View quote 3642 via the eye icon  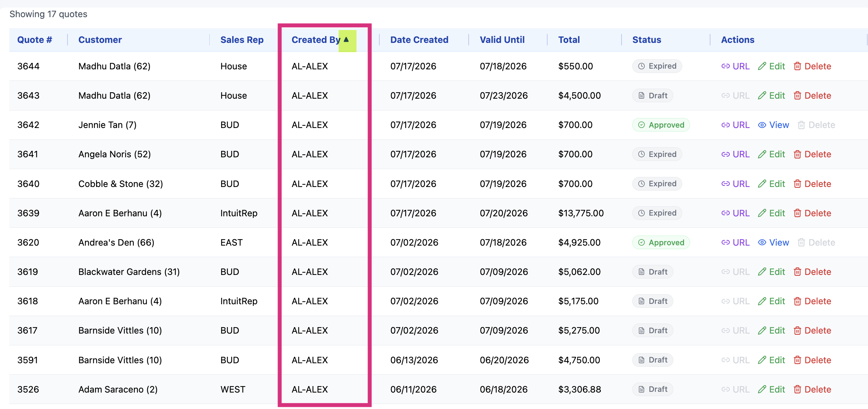(762, 125)
